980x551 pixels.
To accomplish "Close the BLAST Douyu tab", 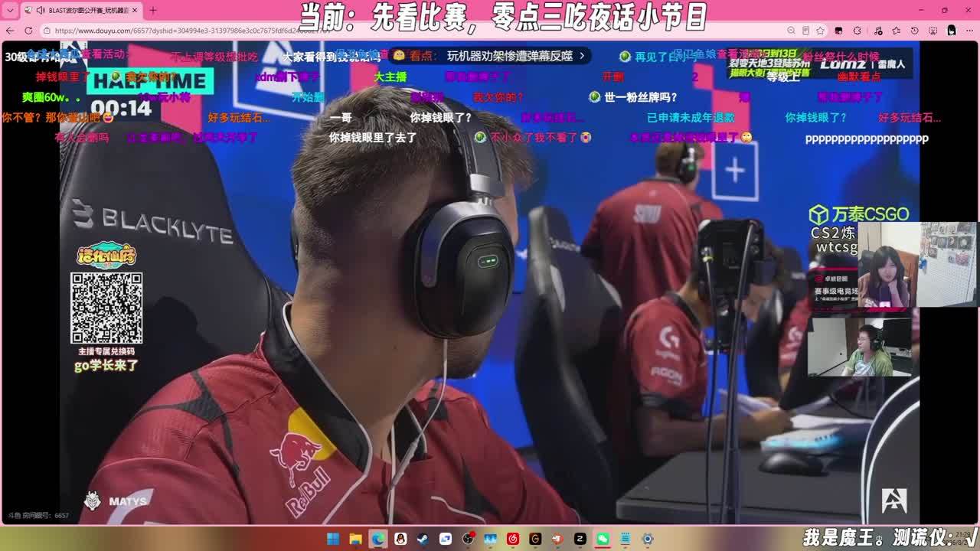I will 134,10.
